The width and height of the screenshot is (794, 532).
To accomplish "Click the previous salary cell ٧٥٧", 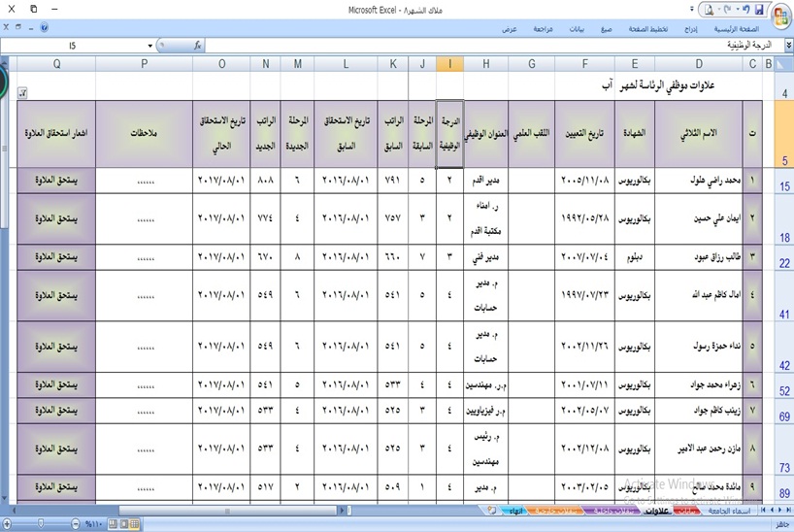I will [393, 218].
